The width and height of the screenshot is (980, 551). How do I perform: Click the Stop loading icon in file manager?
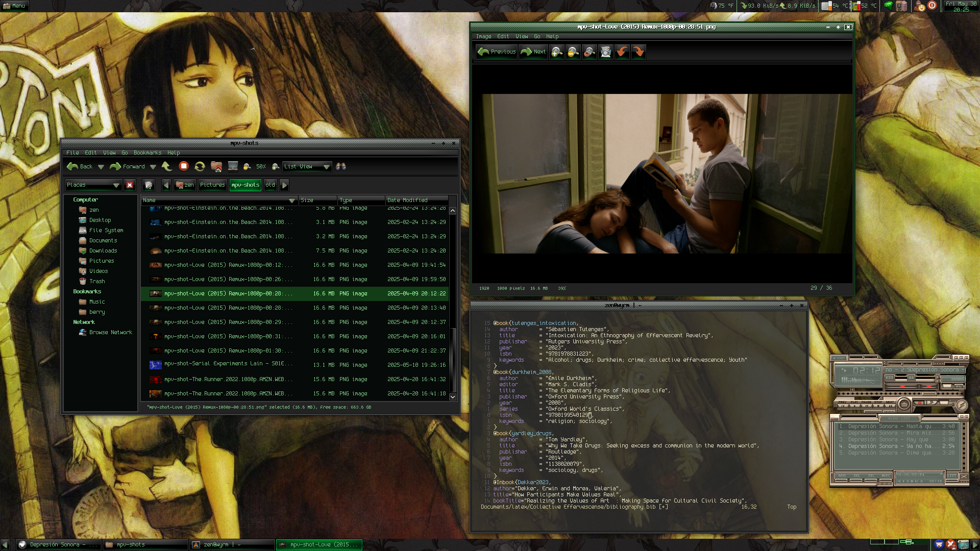pos(184,166)
